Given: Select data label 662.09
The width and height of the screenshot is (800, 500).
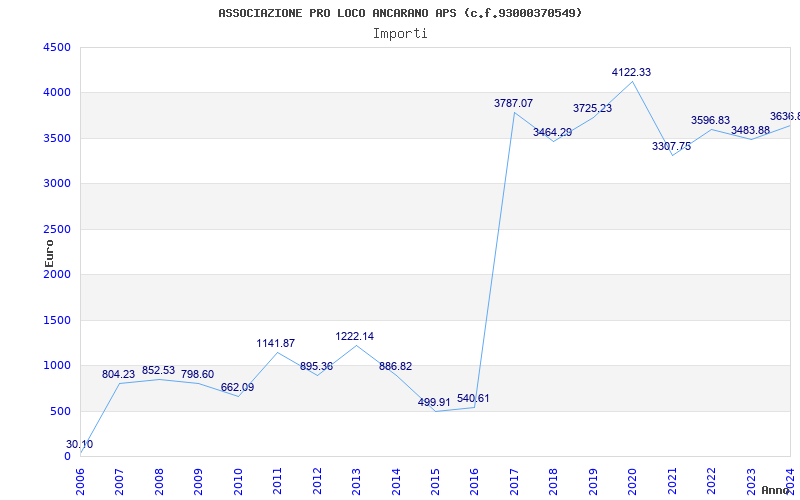Looking at the screenshot, I should pos(237,387).
